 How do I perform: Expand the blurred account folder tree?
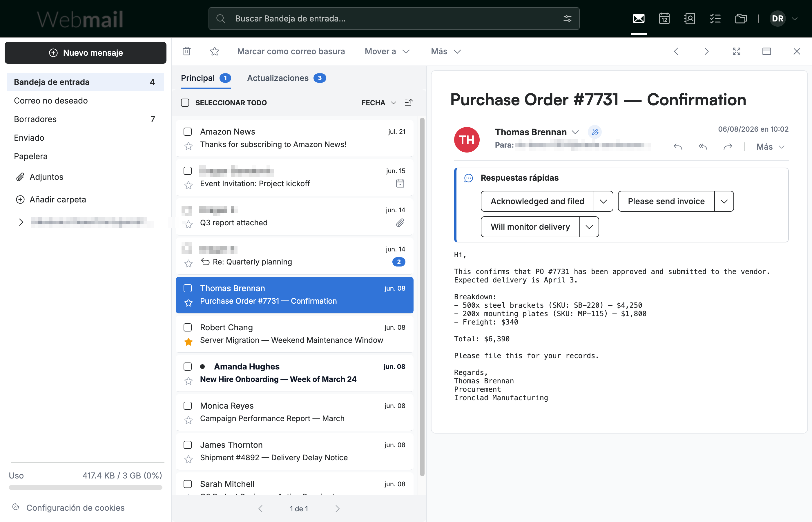[x=21, y=222]
